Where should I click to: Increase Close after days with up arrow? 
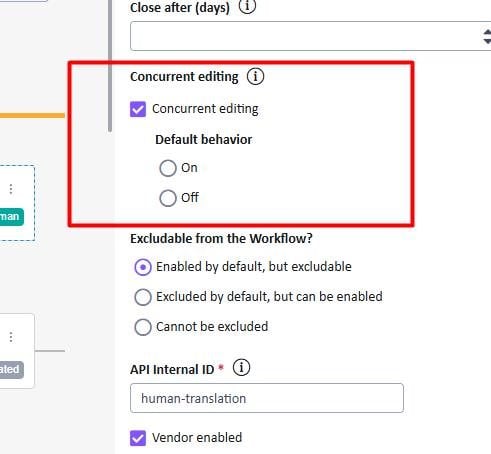tap(487, 32)
